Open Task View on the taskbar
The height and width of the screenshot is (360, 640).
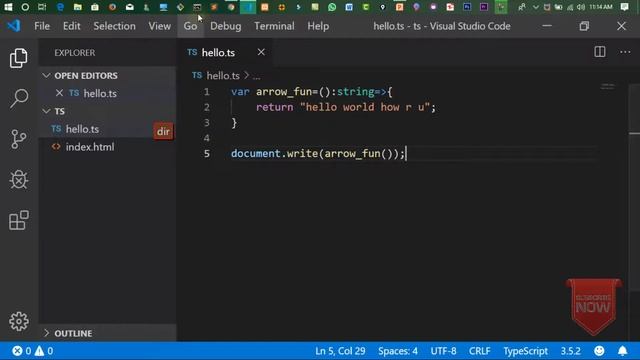coord(42,7)
